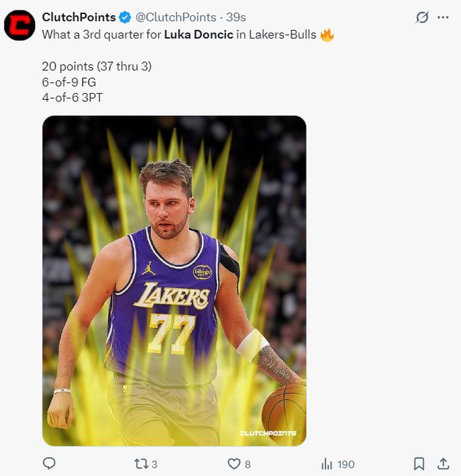461x476 pixels.
Task: Repost this tweet via arrows icon
Action: click(x=140, y=463)
